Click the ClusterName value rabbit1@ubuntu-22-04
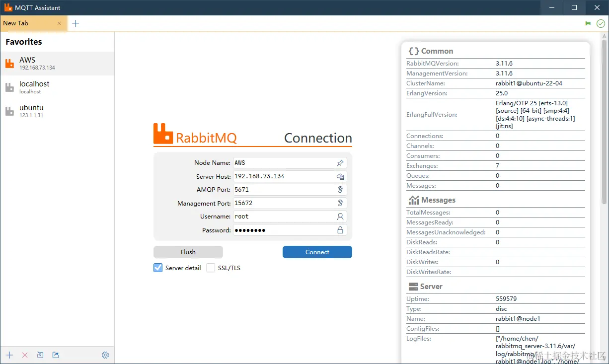The width and height of the screenshot is (609, 364). tap(529, 83)
